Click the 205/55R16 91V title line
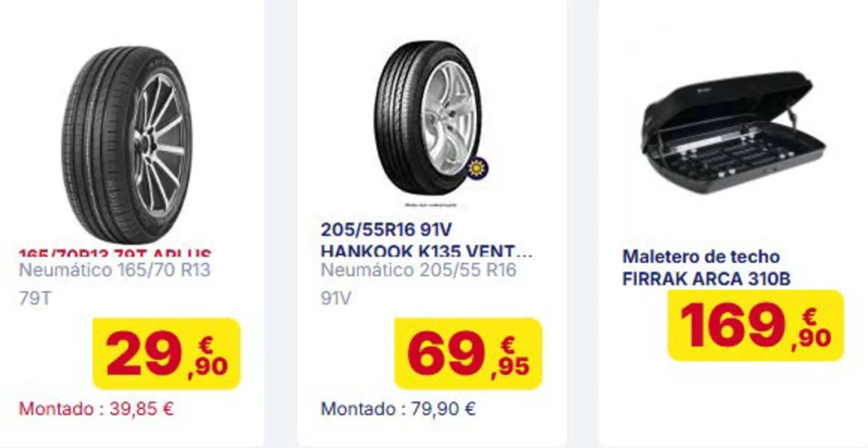This screenshot has height=448, width=868. pyautogui.click(x=386, y=230)
